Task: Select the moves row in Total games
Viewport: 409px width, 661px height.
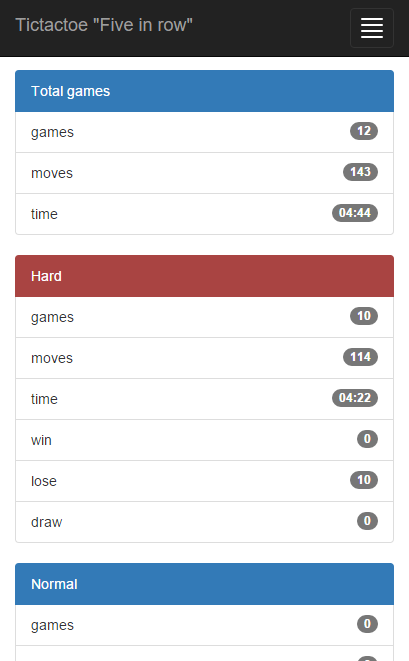Action: (x=204, y=173)
